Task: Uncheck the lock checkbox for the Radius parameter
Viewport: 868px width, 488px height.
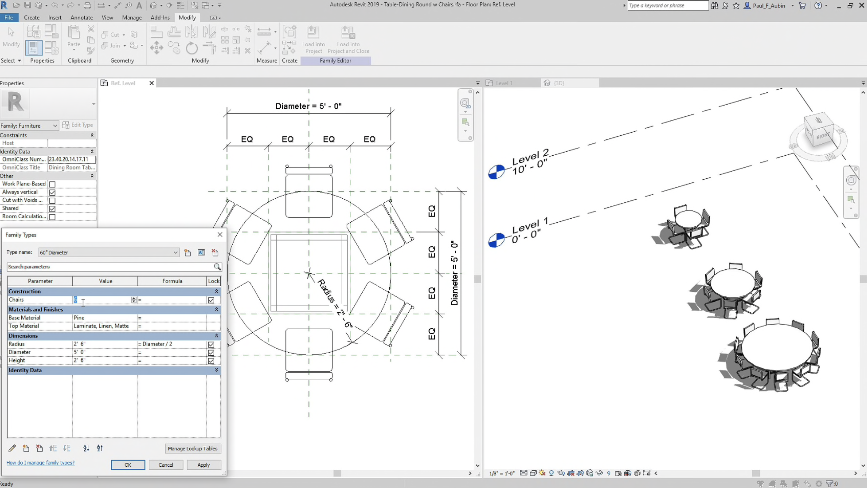Action: tap(211, 344)
